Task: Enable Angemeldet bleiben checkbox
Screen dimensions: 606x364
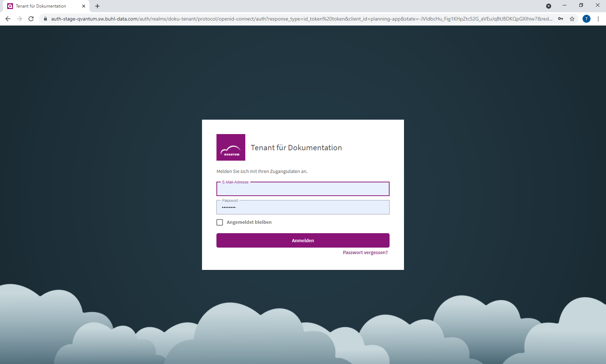Action: point(220,222)
